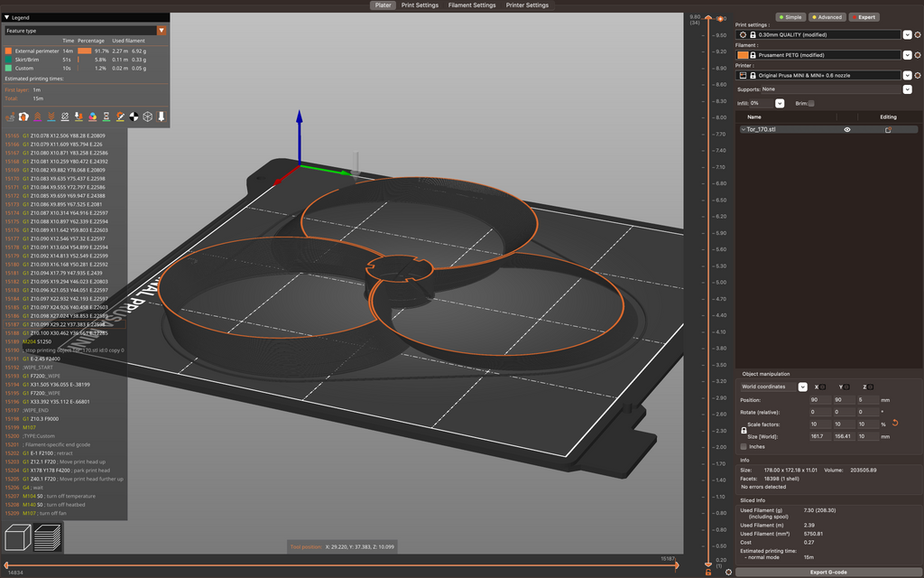The width and height of the screenshot is (924, 578).
Task: Expand the Supports dropdown
Action: pos(908,89)
